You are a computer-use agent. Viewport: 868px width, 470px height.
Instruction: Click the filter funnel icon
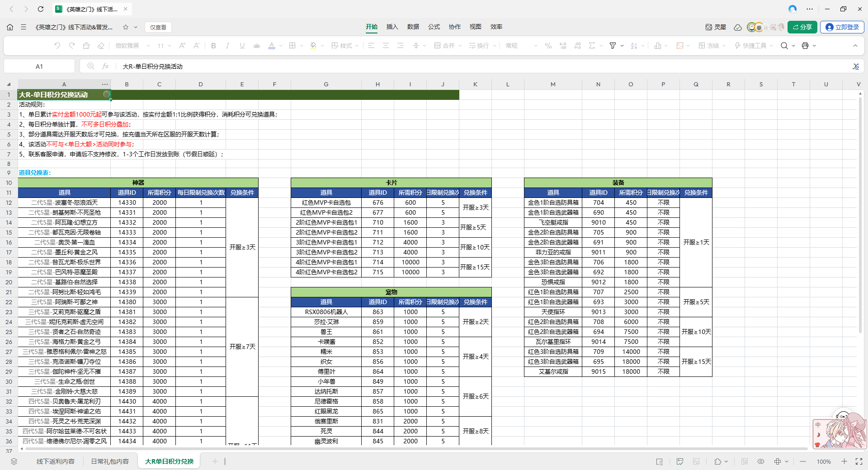[613, 46]
